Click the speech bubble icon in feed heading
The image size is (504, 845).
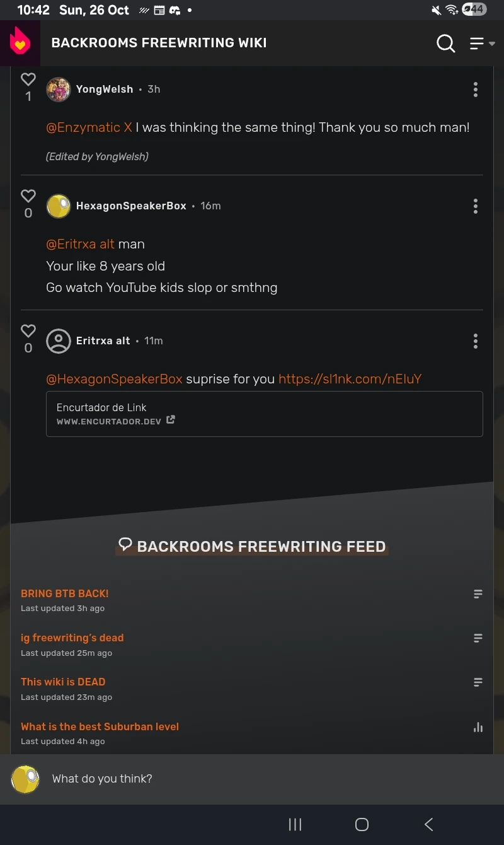point(125,544)
